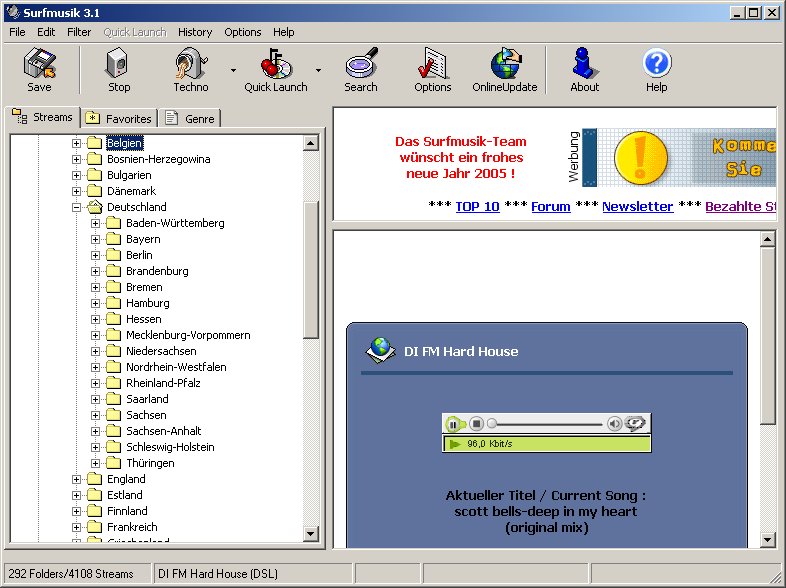Select the Rheinland-Pfalz tree entry
This screenshot has height=588, width=786.
tap(163, 383)
